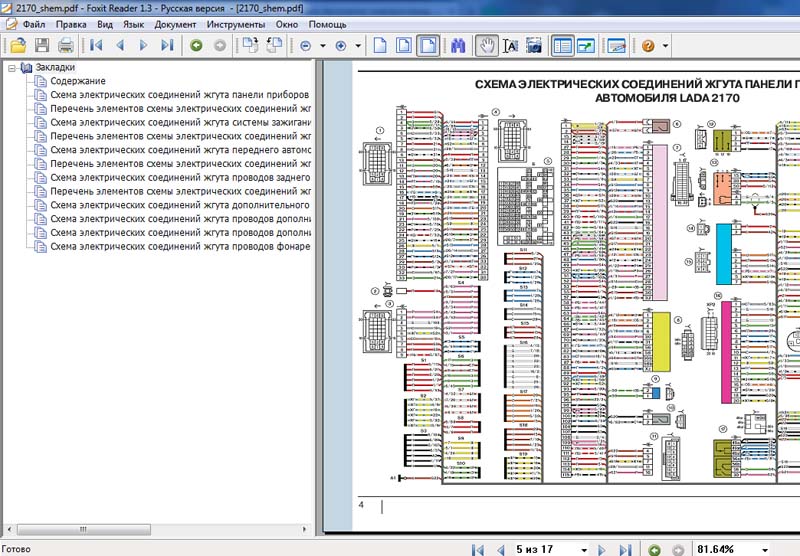The height and width of the screenshot is (556, 800).
Task: Click the Готово status text
Action: [16, 549]
